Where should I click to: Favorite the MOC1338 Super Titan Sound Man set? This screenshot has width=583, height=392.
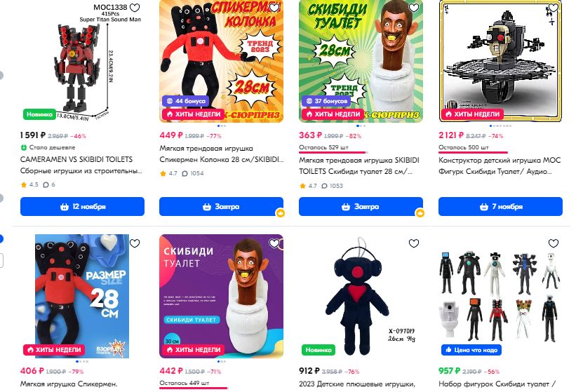point(135,8)
